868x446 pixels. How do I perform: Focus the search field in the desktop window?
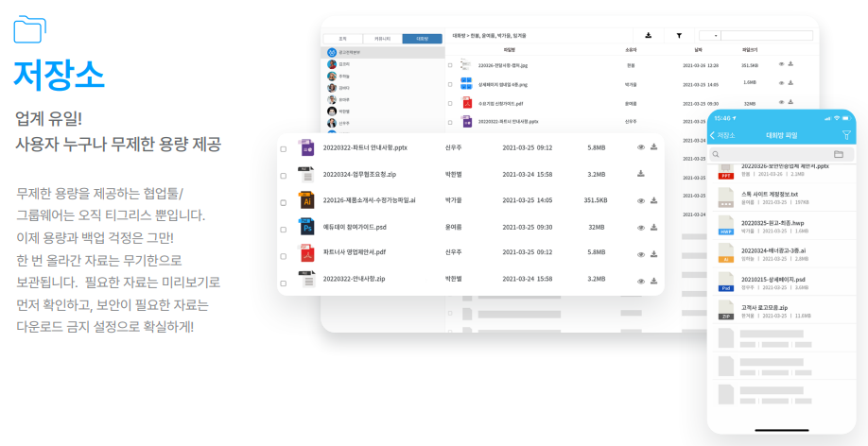point(767,35)
